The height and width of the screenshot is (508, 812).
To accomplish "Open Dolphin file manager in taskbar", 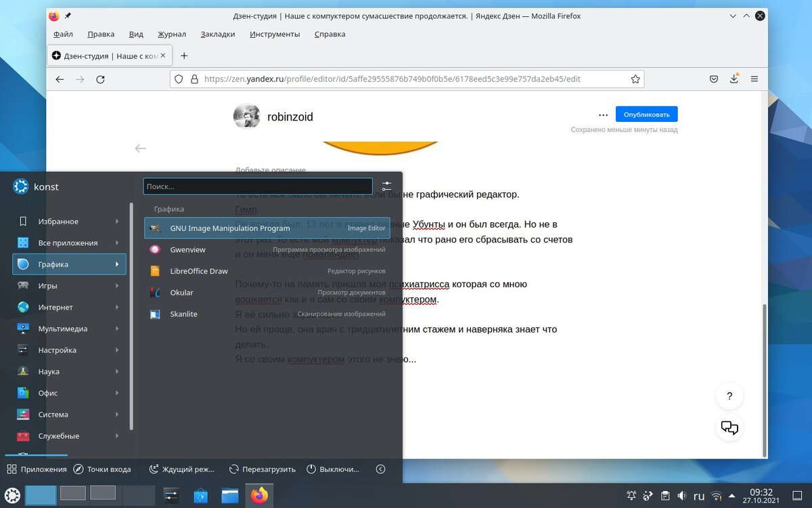I will tap(230, 496).
